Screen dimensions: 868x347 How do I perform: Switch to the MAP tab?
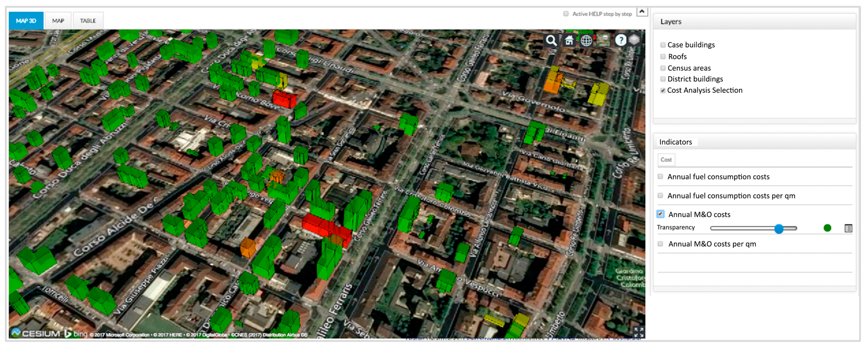[58, 21]
